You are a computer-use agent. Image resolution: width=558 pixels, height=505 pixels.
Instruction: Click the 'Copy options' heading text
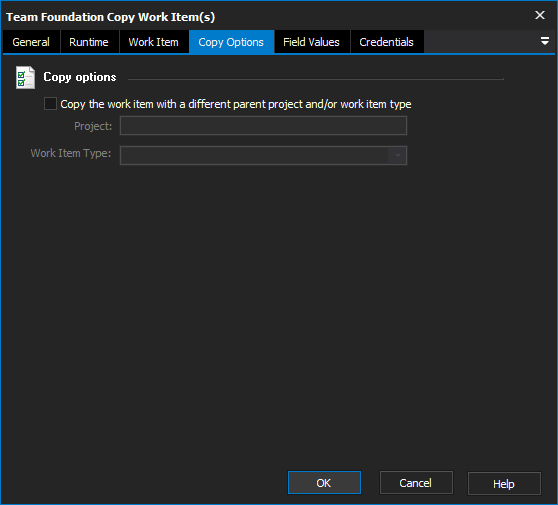point(80,77)
